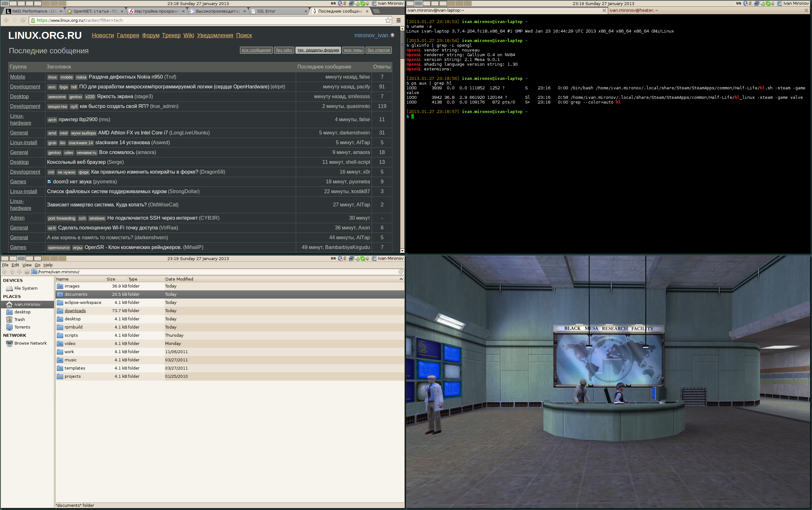Close the OpenNET tab
The height and width of the screenshot is (510, 812).
pyautogui.click(x=122, y=11)
